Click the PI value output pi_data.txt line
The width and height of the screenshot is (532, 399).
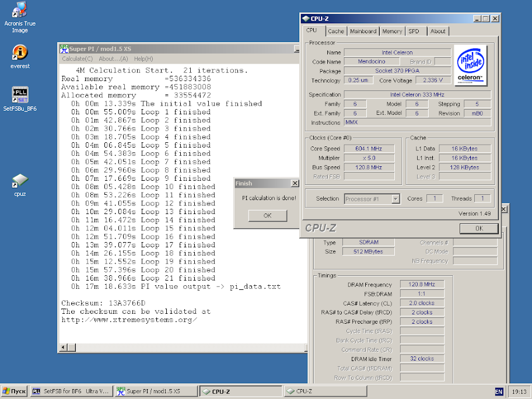pyautogui.click(x=176, y=286)
